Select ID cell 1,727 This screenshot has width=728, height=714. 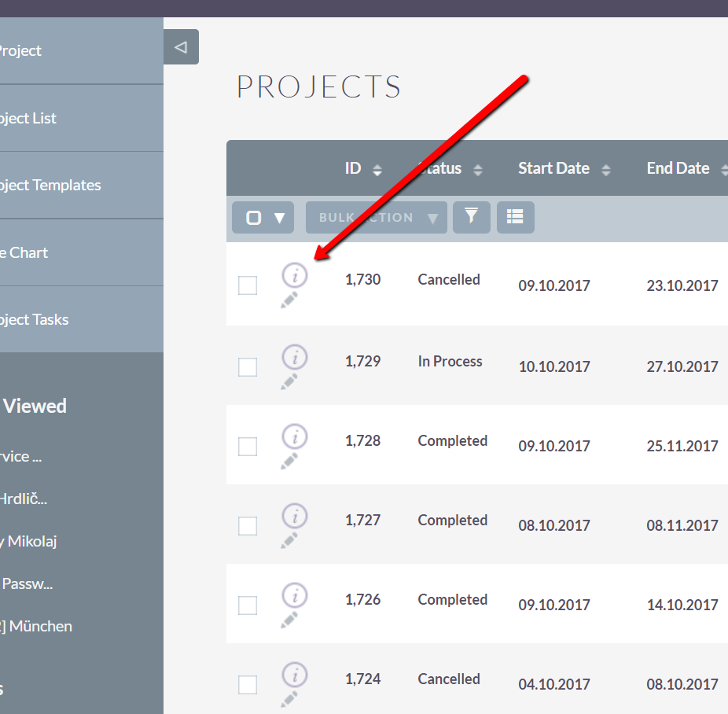(362, 520)
